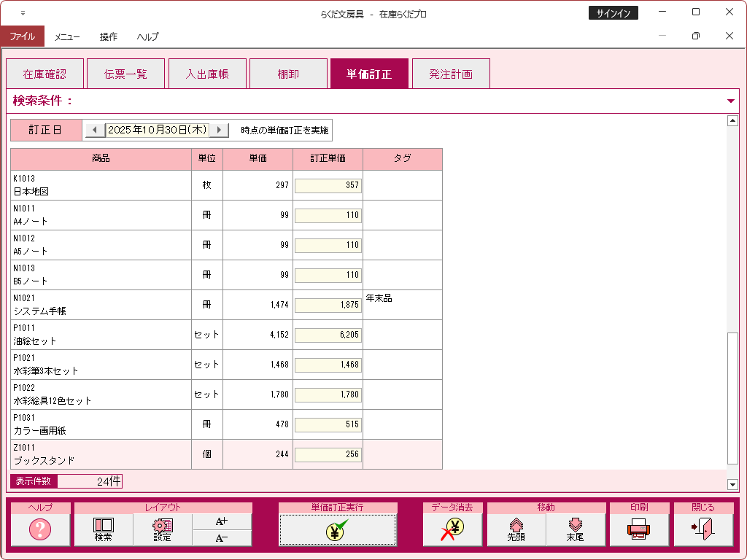The image size is (747, 560).
Task: Decrease font size with A- button
Action: point(222,538)
